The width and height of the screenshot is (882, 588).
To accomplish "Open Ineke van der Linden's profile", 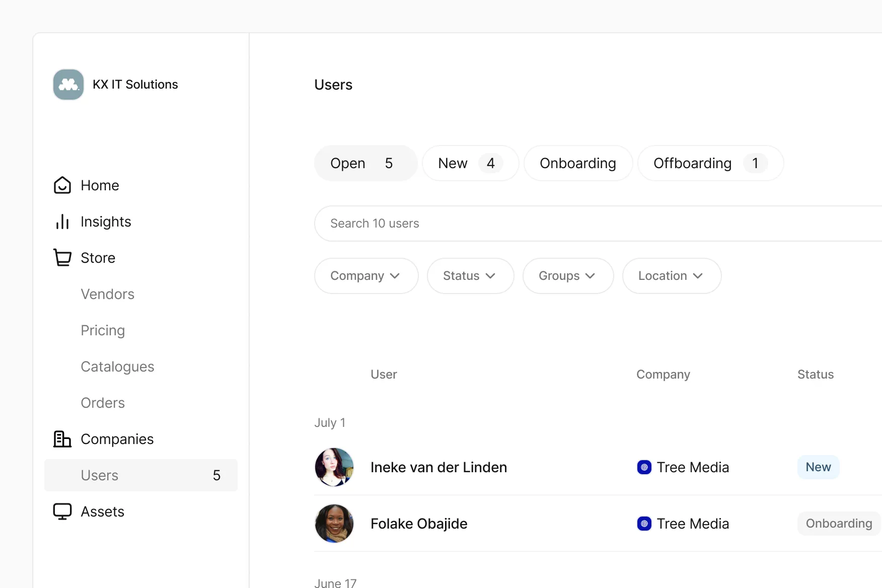I will [438, 467].
